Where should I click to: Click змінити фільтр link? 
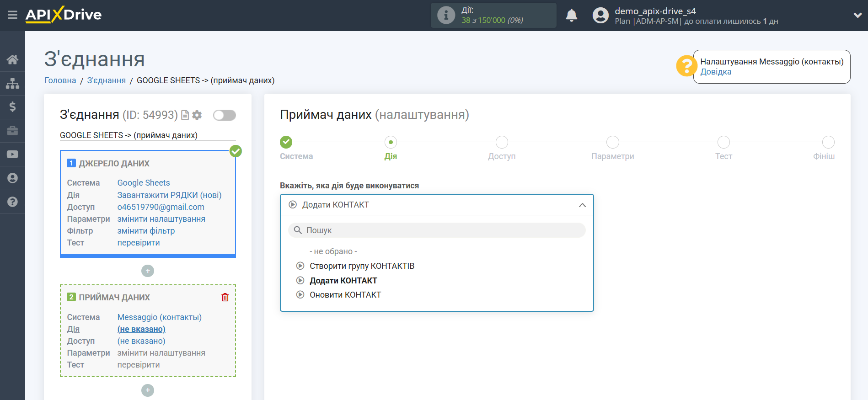[x=146, y=231]
